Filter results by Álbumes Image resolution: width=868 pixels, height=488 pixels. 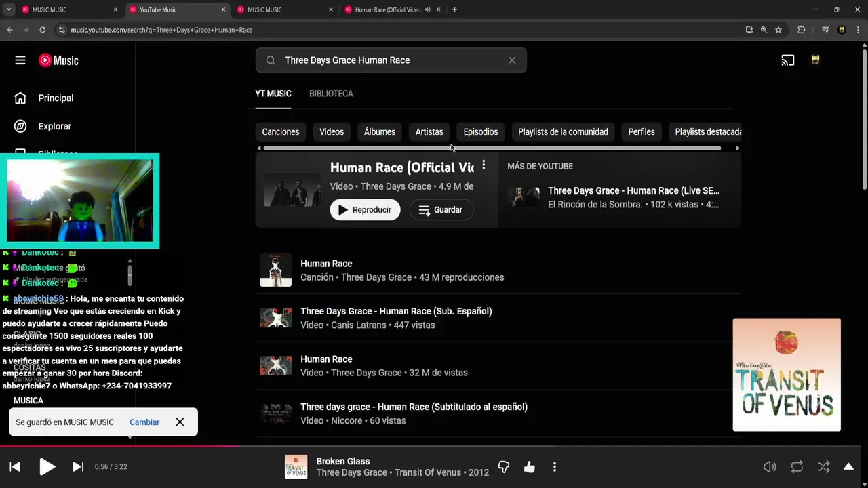tap(380, 131)
